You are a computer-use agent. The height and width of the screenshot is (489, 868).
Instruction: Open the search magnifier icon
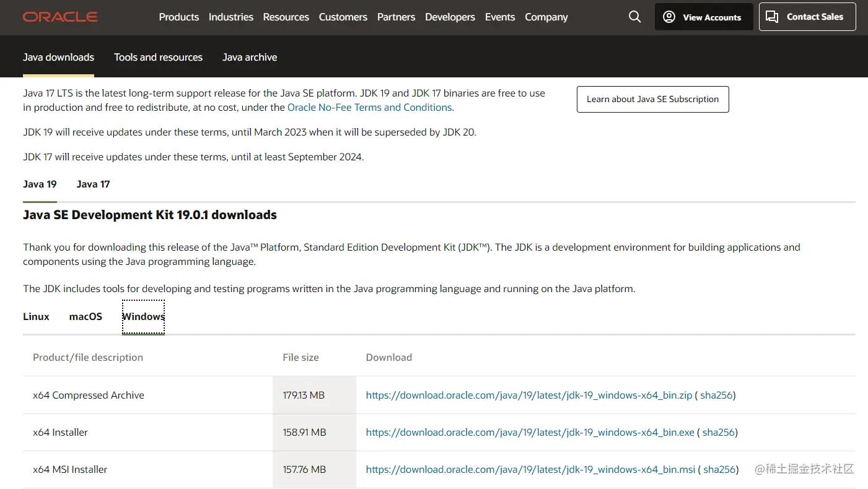coord(634,17)
